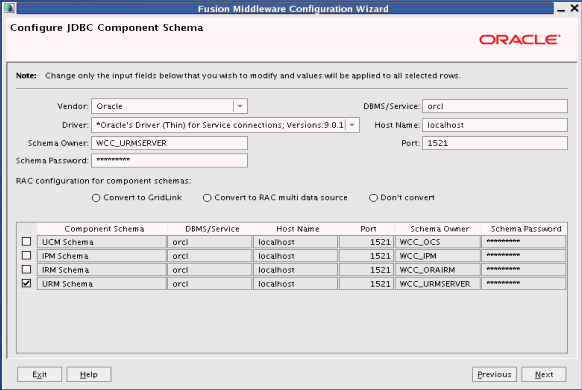582x390 pixels.
Task: Click the 1521 port cell in UCM Schema row
Action: (x=366, y=242)
